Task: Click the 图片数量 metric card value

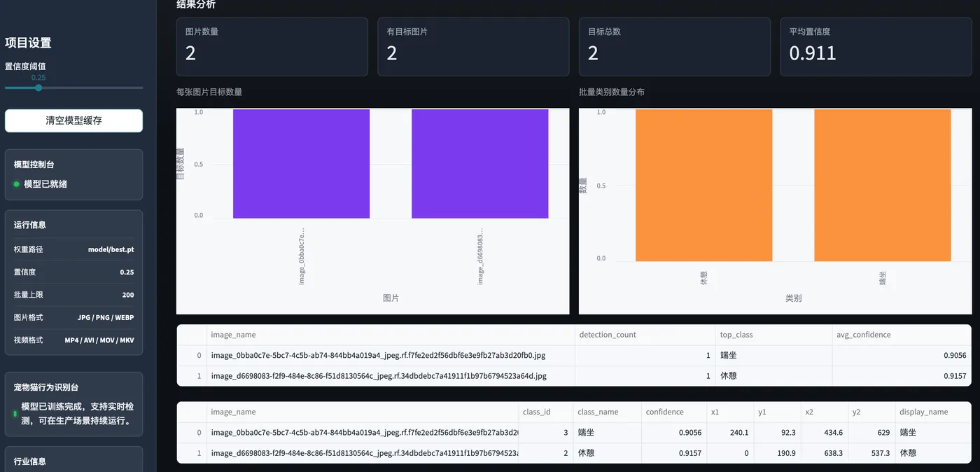Action: 190,53
